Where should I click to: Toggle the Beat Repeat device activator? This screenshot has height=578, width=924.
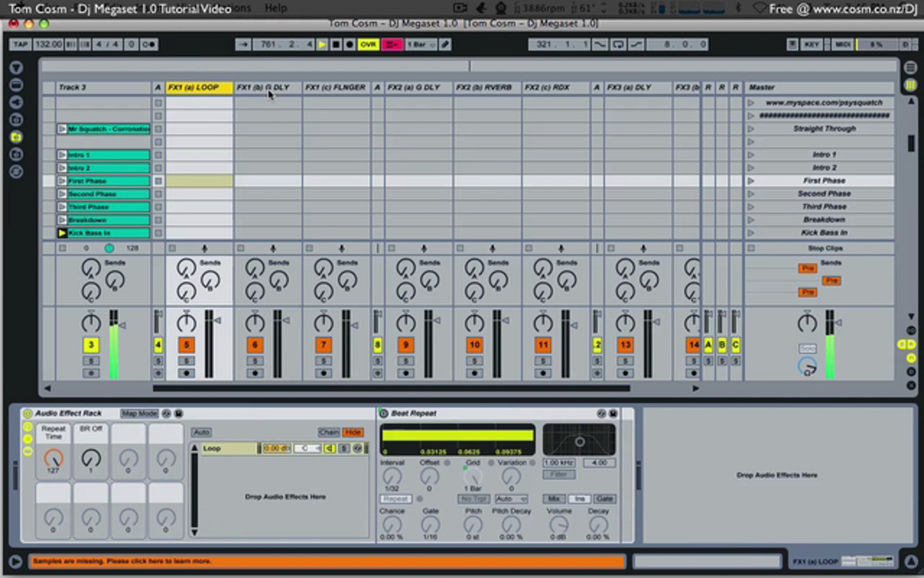coord(383,413)
